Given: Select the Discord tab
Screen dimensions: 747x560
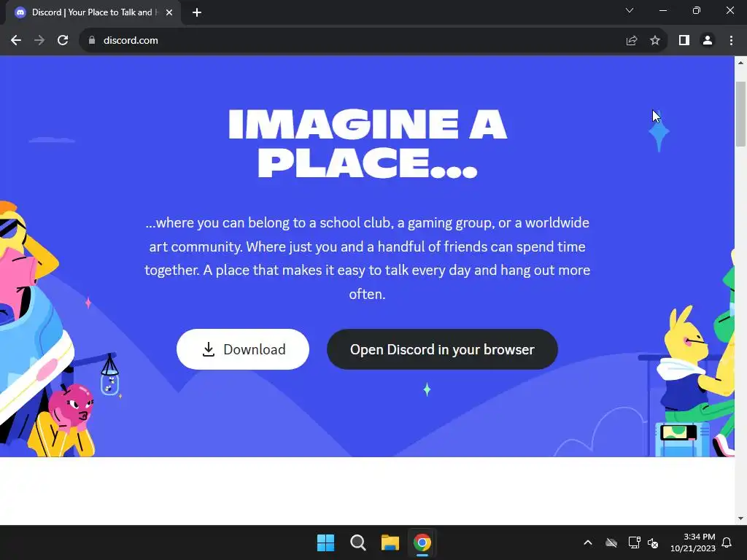Looking at the screenshot, I should click(93, 13).
